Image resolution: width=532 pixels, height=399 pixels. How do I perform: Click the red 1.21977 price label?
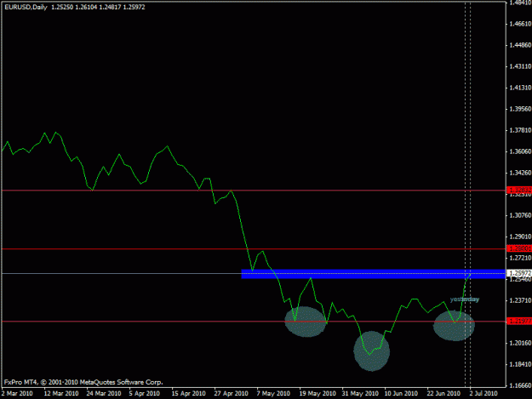coord(519,321)
